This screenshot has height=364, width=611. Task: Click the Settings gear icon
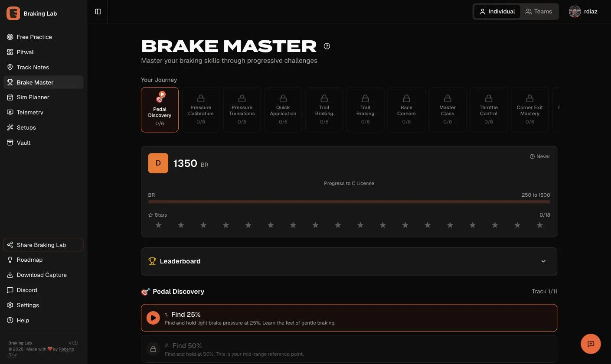click(10, 305)
